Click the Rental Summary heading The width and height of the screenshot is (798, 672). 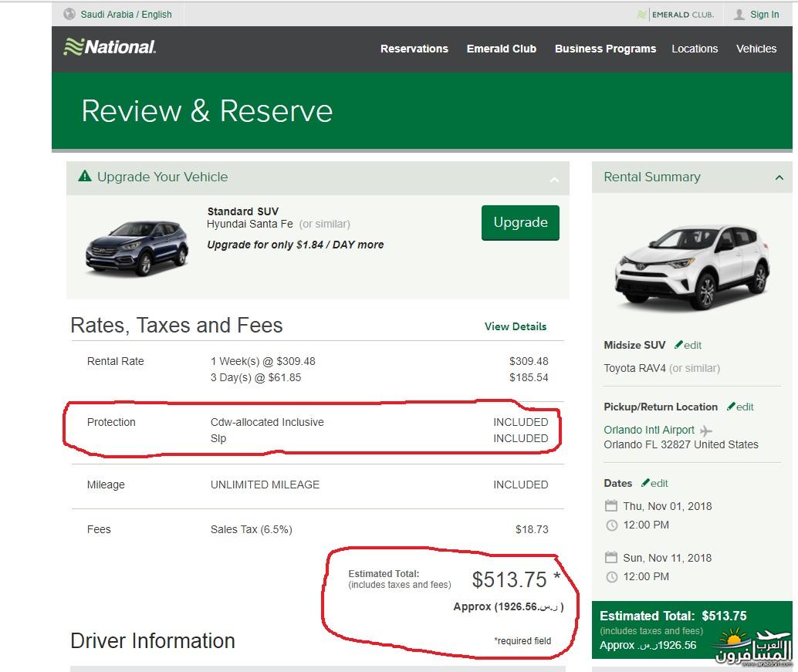point(652,177)
